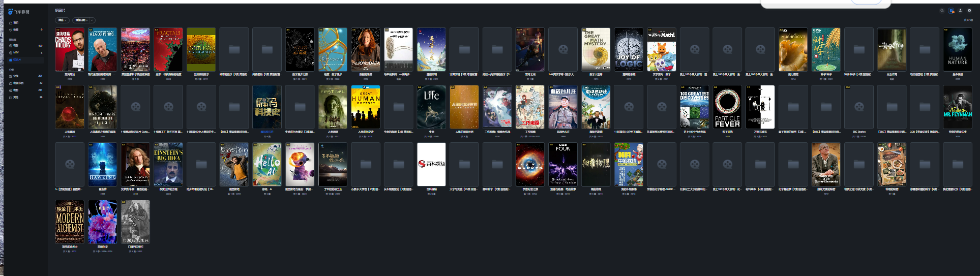
Task: Open the task list icon with orange badge
Action: pyautogui.click(x=951, y=10)
